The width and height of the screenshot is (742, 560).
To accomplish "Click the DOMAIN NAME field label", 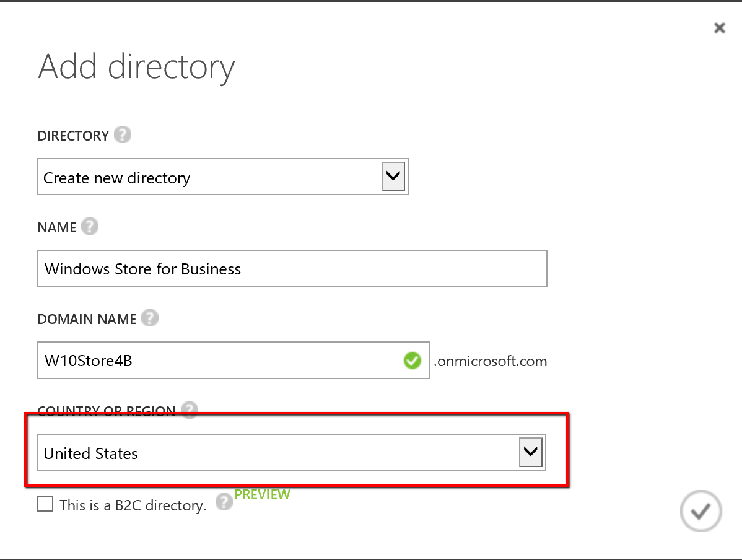I will 87,320.
